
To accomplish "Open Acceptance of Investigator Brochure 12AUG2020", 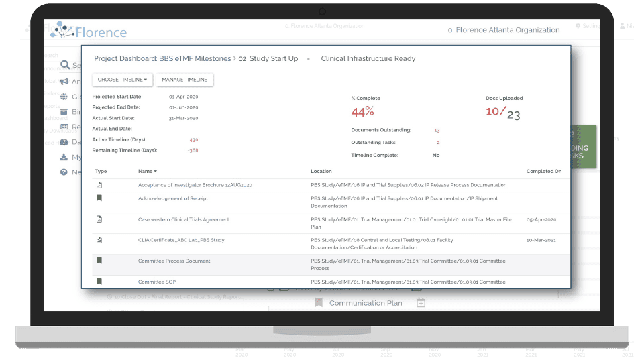I will [195, 185].
